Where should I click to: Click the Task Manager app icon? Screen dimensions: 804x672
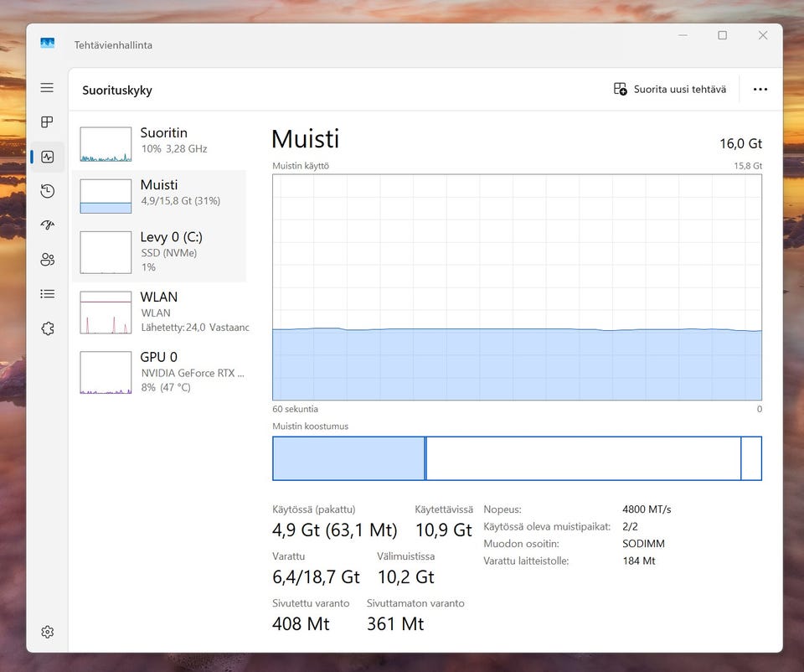tap(47, 43)
